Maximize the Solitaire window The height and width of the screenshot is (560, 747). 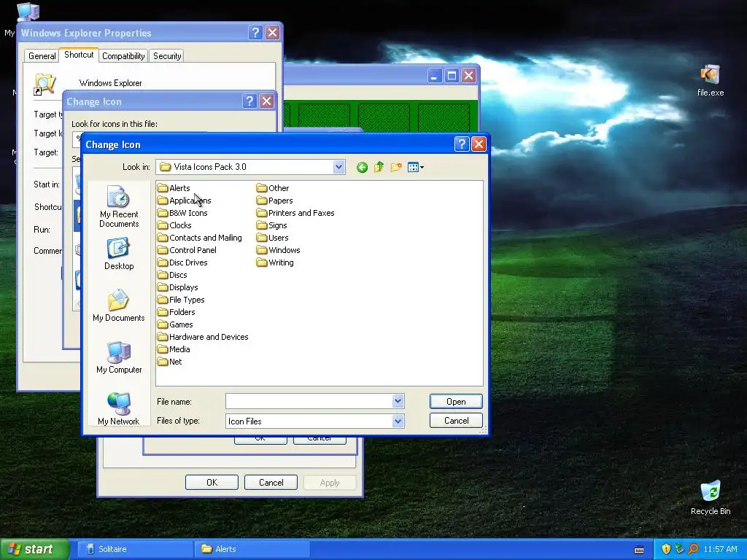coord(452,76)
